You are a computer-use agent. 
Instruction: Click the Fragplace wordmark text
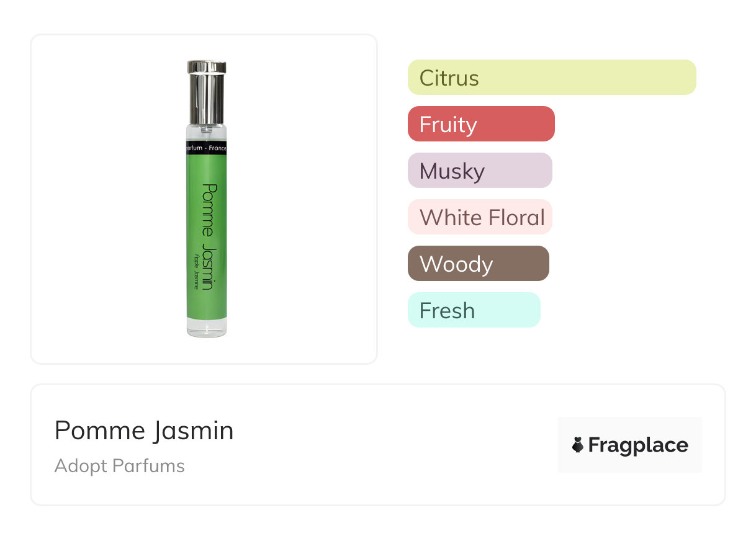point(638,445)
